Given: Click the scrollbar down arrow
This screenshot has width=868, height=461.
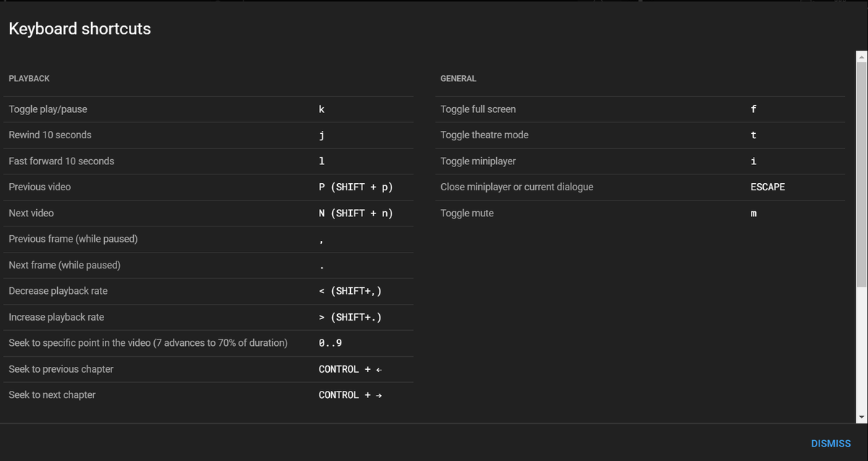Looking at the screenshot, I should pos(861,415).
